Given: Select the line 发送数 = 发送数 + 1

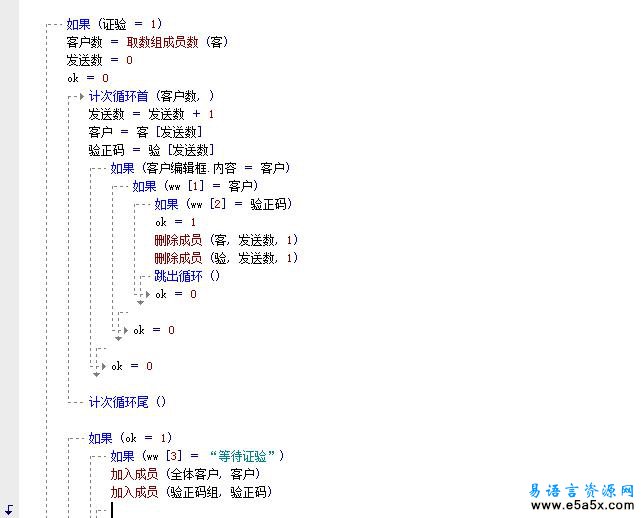Looking at the screenshot, I should [151, 114].
